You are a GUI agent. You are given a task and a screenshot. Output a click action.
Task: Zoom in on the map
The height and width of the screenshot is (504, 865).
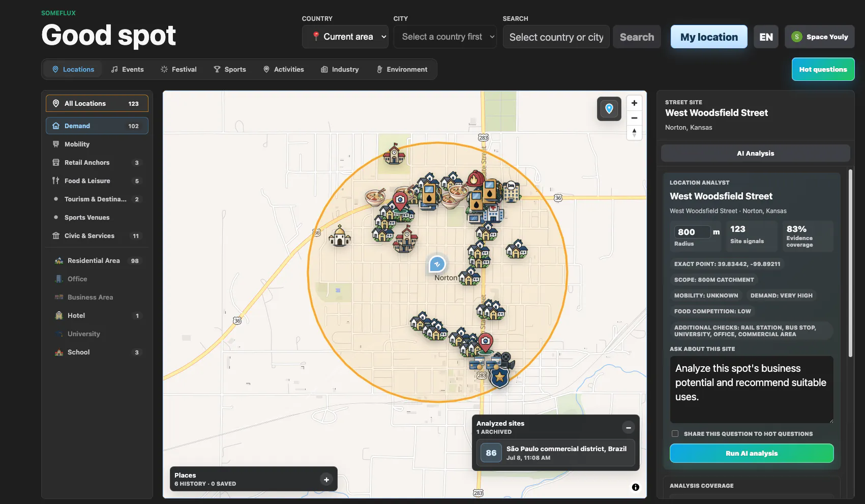(634, 103)
